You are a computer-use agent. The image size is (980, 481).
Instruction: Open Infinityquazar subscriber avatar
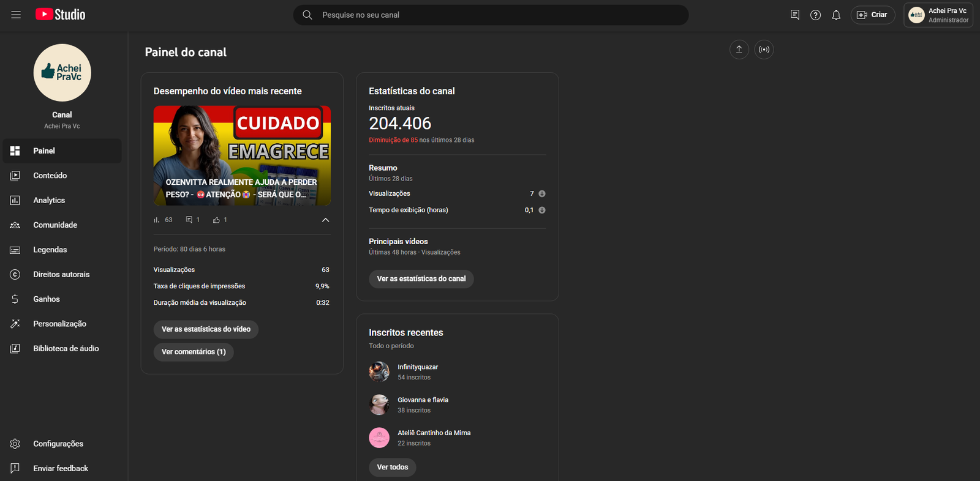click(x=379, y=371)
